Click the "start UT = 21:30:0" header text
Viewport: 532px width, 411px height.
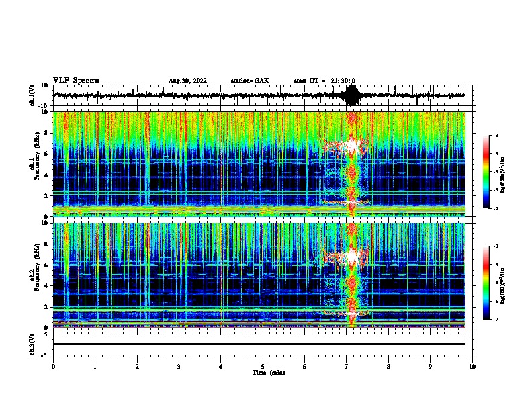[324, 81]
